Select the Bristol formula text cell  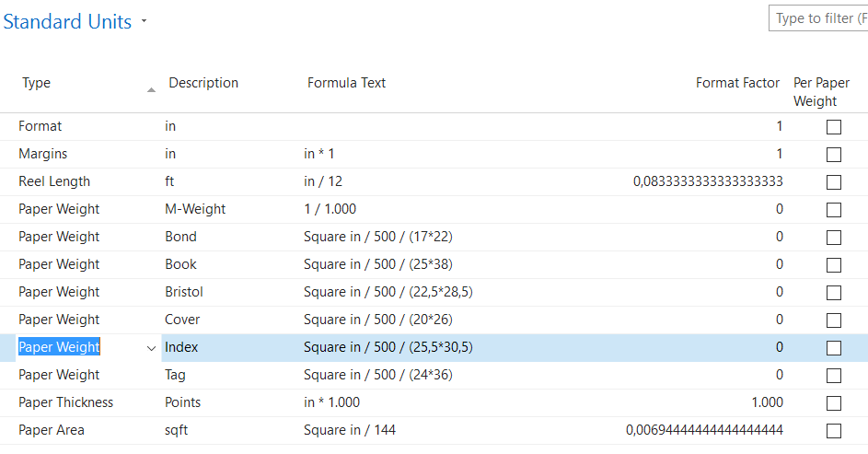point(388,292)
